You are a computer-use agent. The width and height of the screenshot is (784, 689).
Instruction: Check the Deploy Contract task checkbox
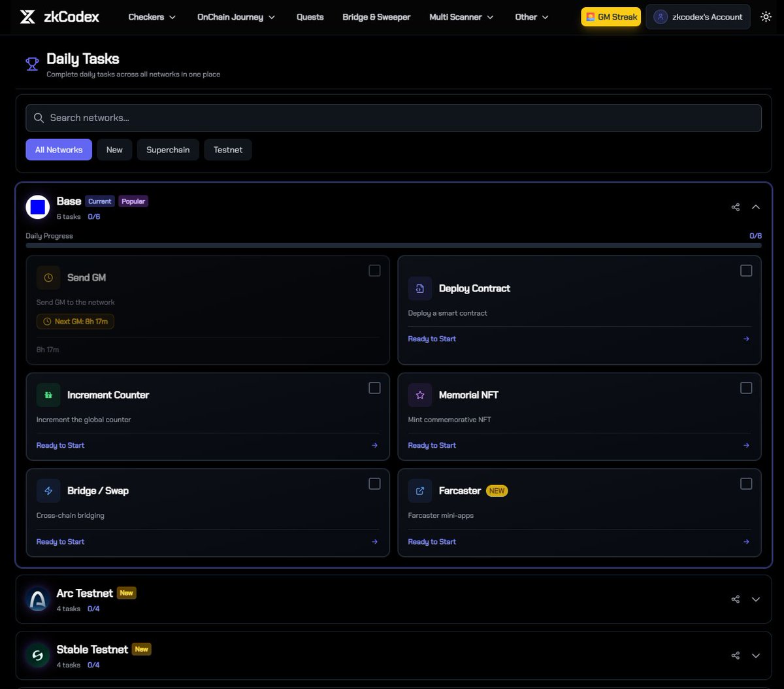746,271
